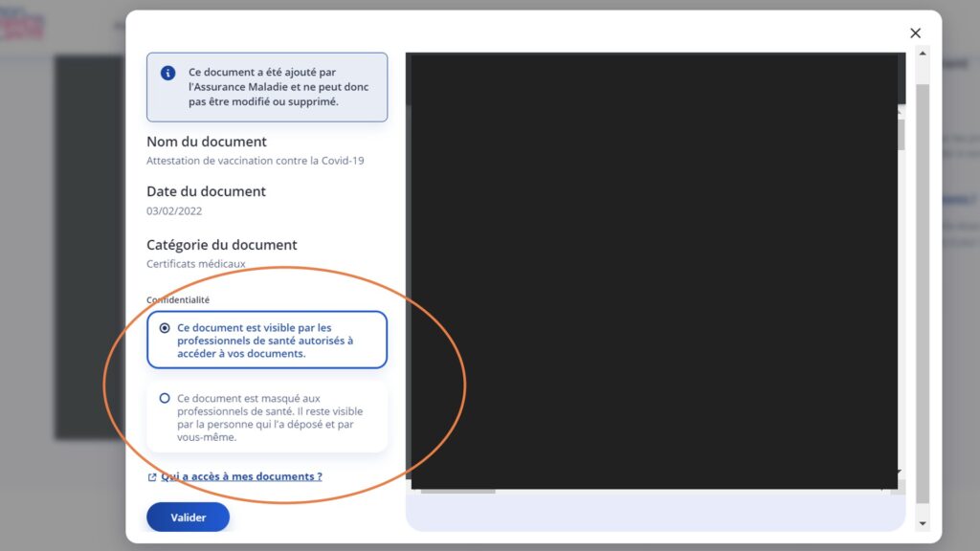Click the document date 03/02/2022

click(174, 211)
